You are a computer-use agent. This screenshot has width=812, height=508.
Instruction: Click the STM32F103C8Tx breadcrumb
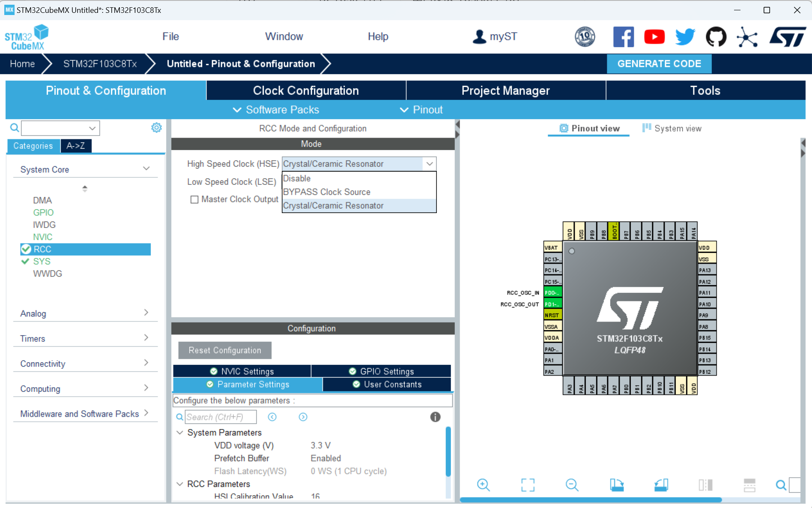click(x=100, y=64)
